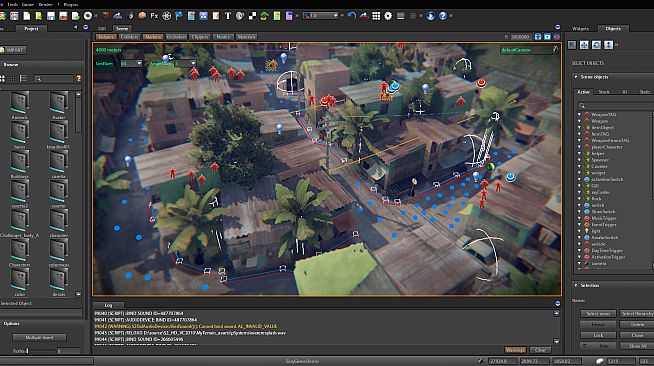Viewport: 654px width, 366px height.
Task: Toggle the Markers viewport filter
Action: click(x=153, y=37)
